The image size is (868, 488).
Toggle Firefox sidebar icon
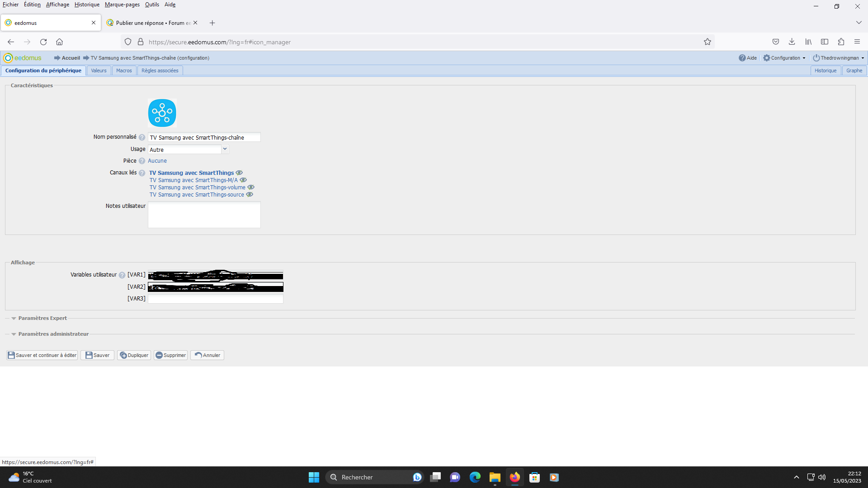click(825, 42)
